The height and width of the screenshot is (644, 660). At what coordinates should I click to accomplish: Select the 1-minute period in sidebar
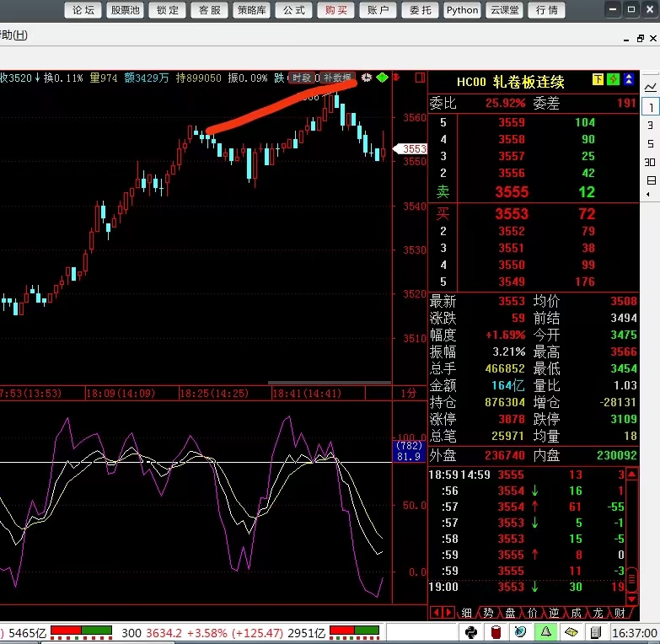tap(651, 107)
